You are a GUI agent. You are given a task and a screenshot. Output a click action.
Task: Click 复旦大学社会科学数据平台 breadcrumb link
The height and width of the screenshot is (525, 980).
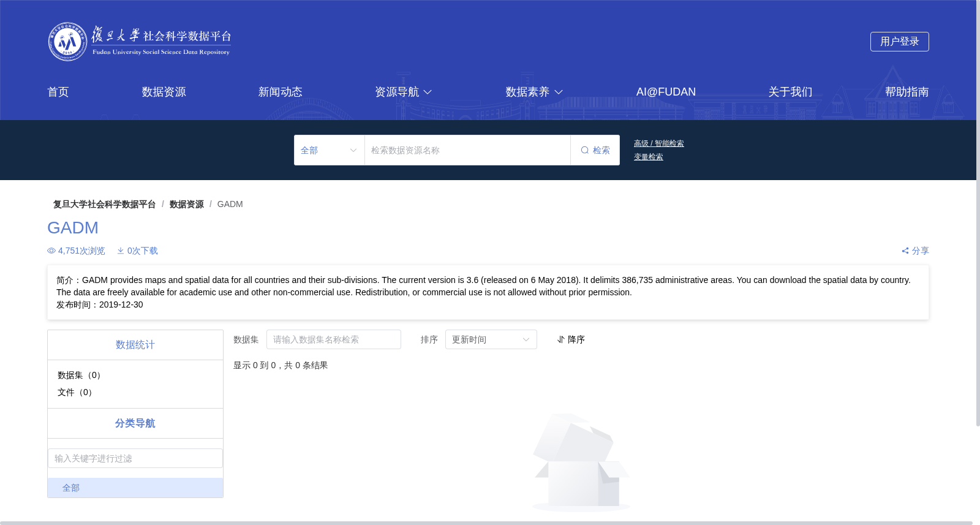[104, 204]
